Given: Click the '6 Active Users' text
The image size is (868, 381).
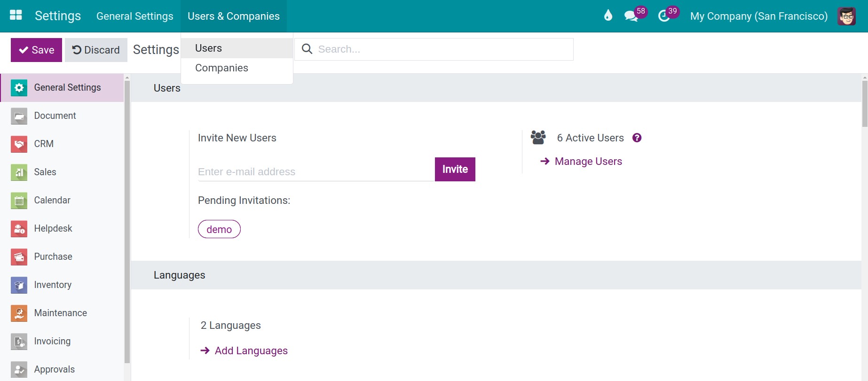Looking at the screenshot, I should 590,138.
